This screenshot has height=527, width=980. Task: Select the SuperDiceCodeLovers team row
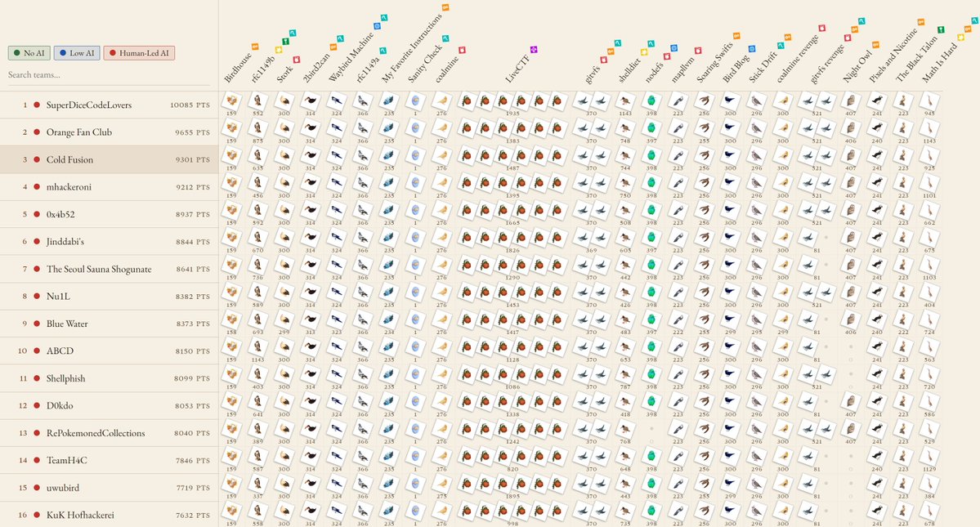110,105
